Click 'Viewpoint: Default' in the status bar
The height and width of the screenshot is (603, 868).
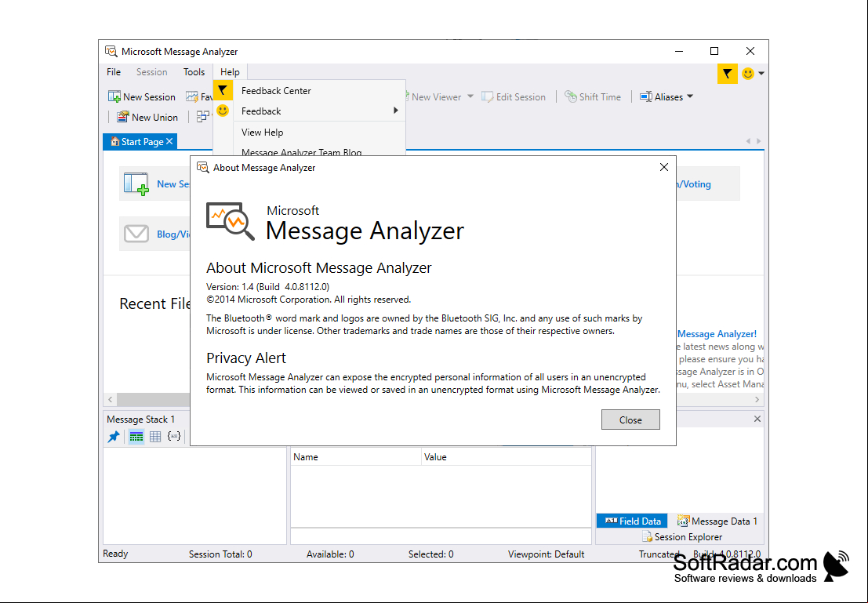[x=546, y=554]
